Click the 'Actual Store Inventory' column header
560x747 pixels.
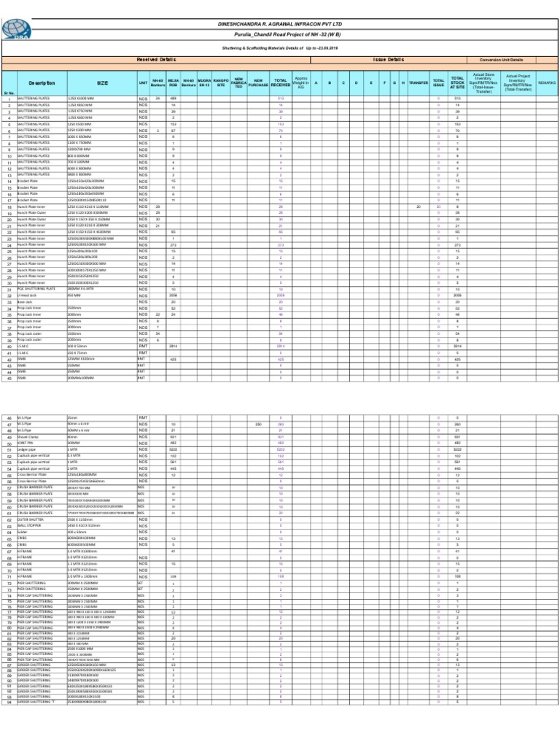click(x=483, y=83)
